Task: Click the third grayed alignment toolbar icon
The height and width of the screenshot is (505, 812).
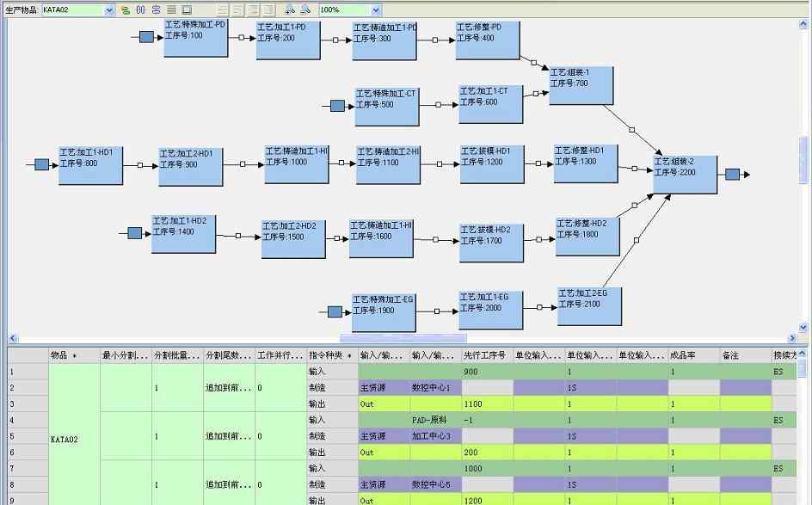Action: 253,9
